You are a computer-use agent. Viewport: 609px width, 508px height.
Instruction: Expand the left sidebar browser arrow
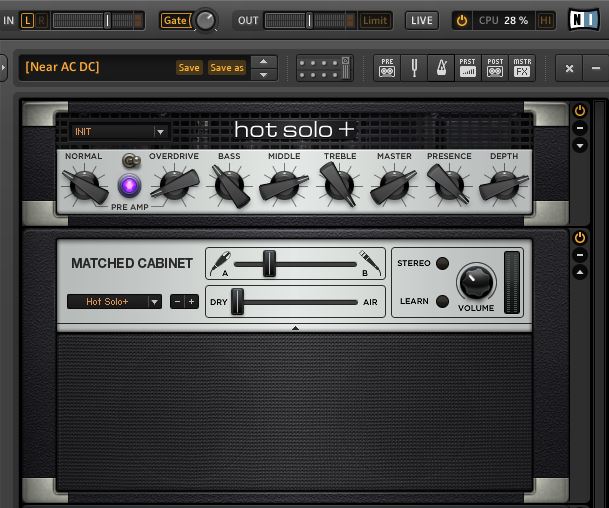(x=3, y=68)
